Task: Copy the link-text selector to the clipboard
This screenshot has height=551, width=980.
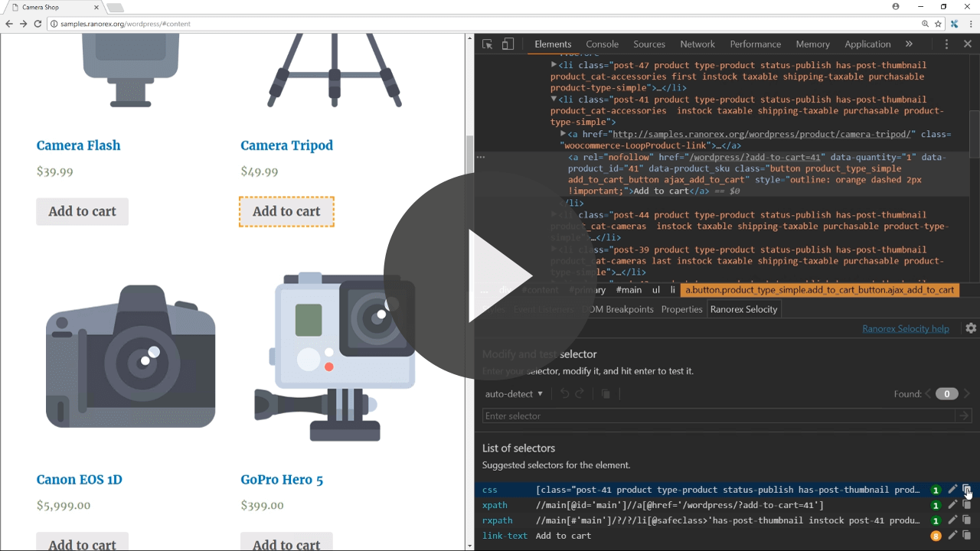Action: [966, 536]
